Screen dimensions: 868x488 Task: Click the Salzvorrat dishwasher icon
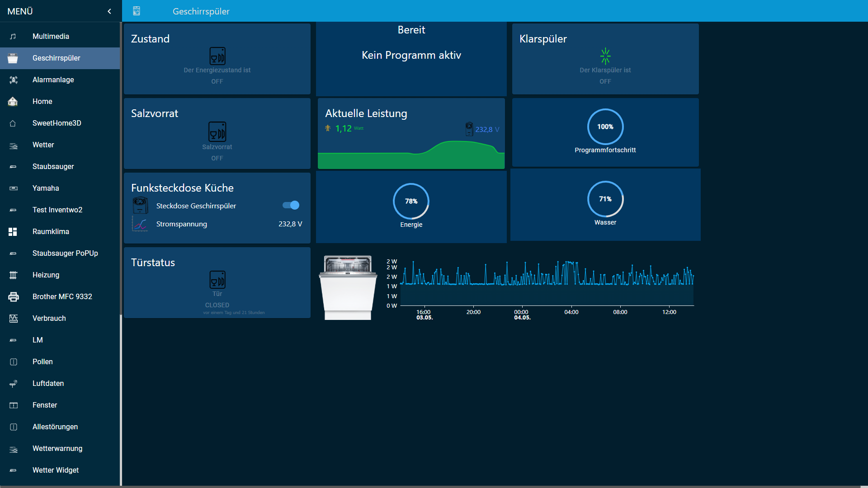pos(217,131)
